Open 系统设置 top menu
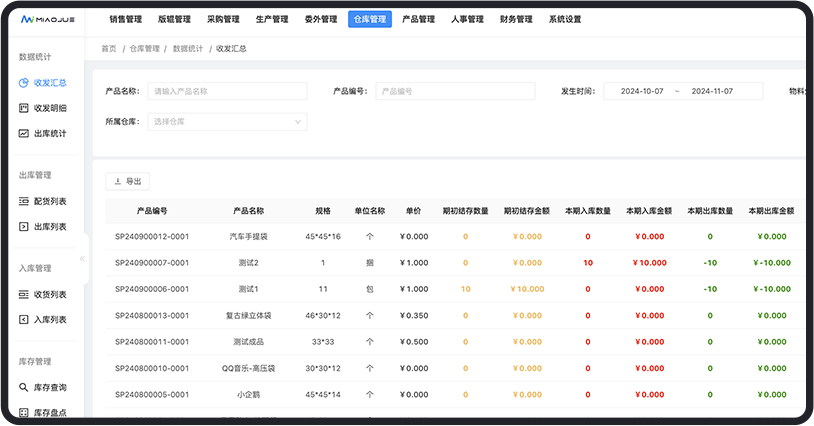The width and height of the screenshot is (814, 426). pos(565,19)
